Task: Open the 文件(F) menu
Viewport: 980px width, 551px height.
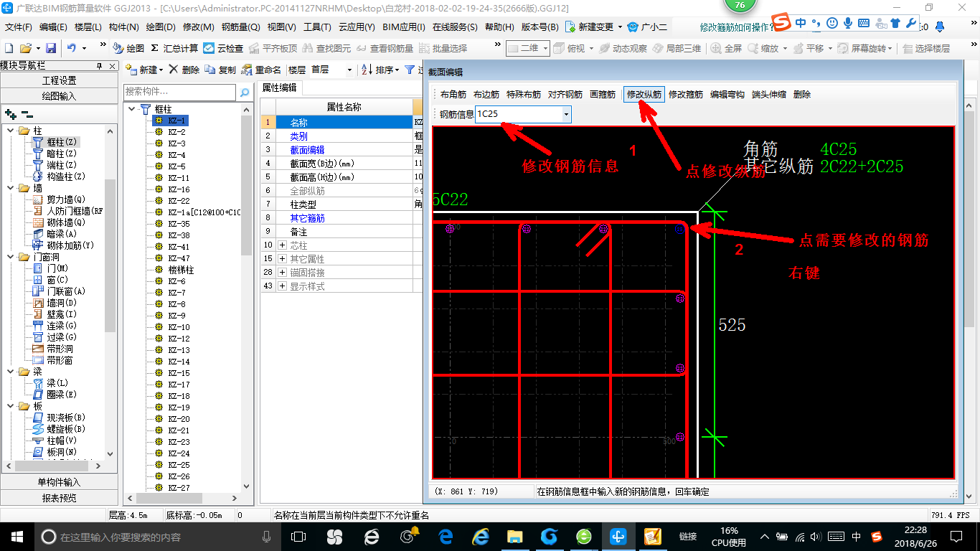Action: 19,27
